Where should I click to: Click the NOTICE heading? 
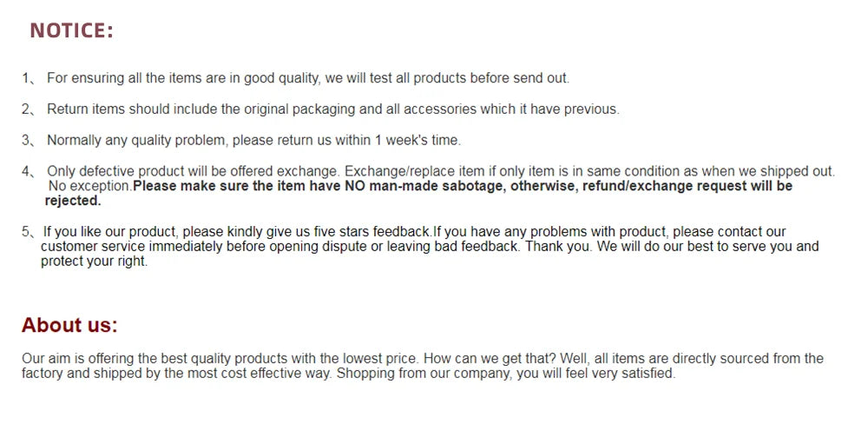pos(71,30)
